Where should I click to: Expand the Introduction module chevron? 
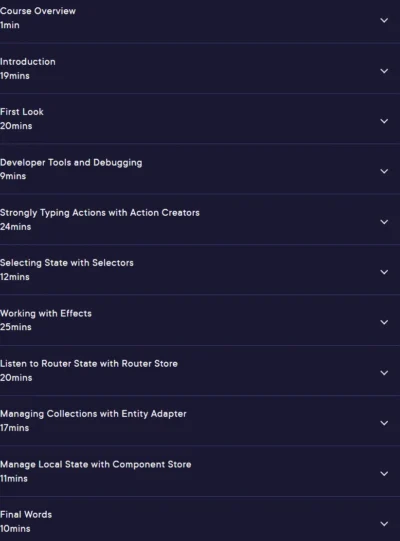coord(384,71)
